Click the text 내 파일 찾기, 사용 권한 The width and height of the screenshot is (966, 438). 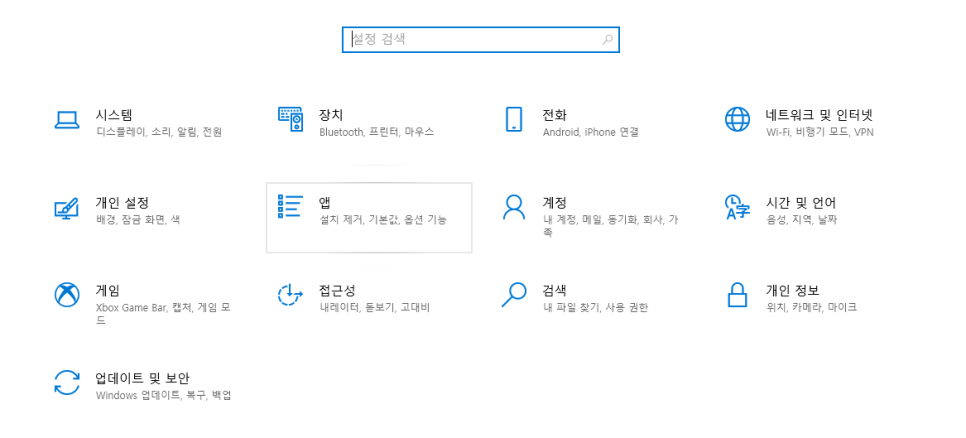595,307
